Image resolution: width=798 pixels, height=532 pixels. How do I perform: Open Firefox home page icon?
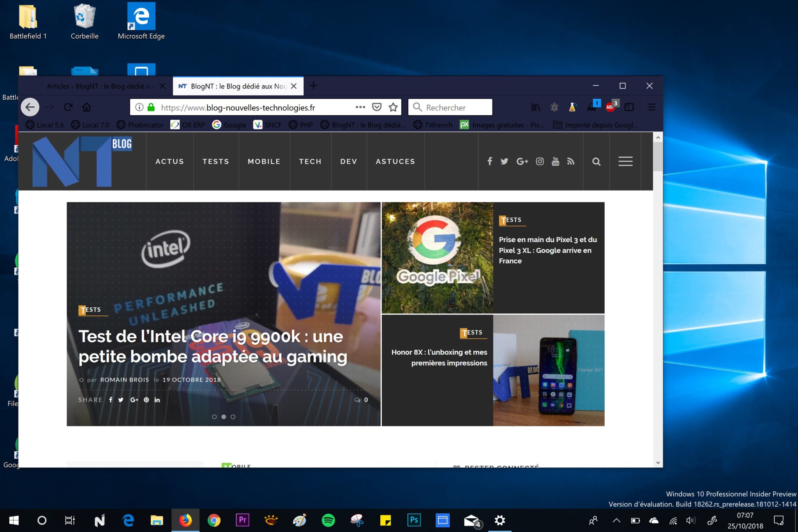(x=87, y=107)
